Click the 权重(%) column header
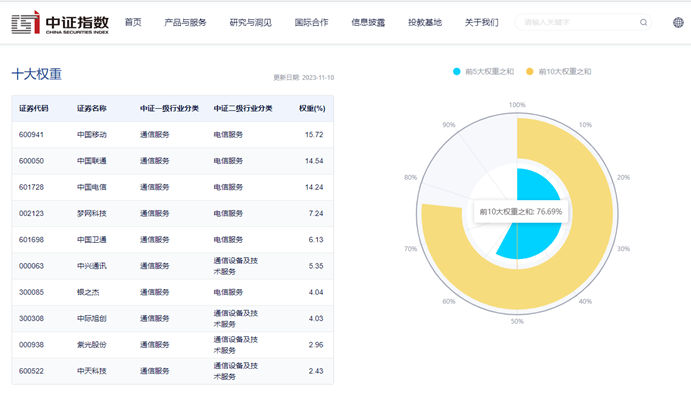691x394 pixels. pyautogui.click(x=312, y=108)
